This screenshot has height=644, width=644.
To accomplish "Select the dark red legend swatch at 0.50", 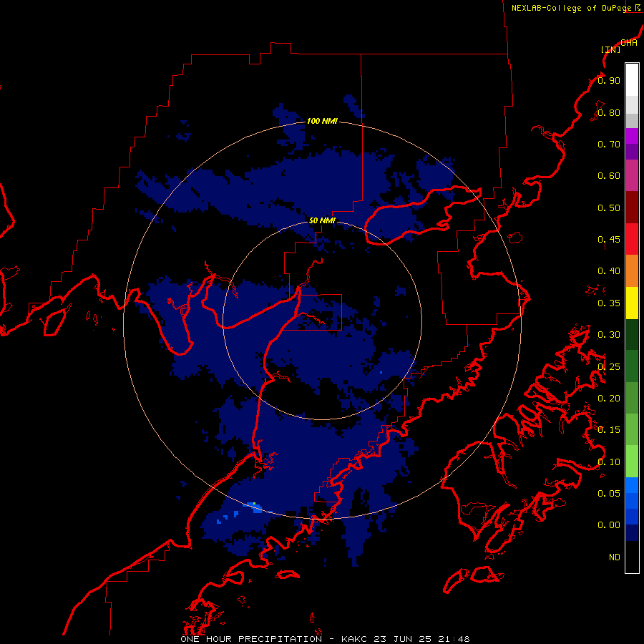I will [x=632, y=208].
